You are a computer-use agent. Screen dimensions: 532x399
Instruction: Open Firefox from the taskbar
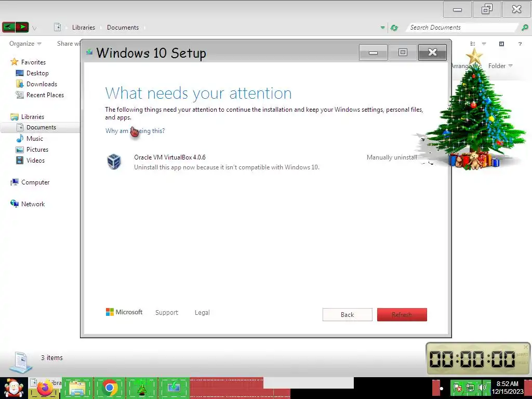45,389
